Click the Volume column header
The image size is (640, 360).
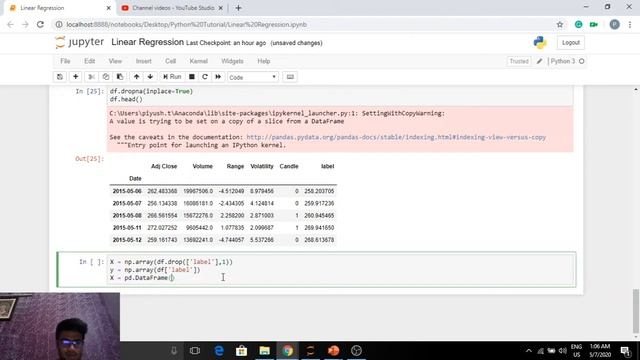[202, 166]
